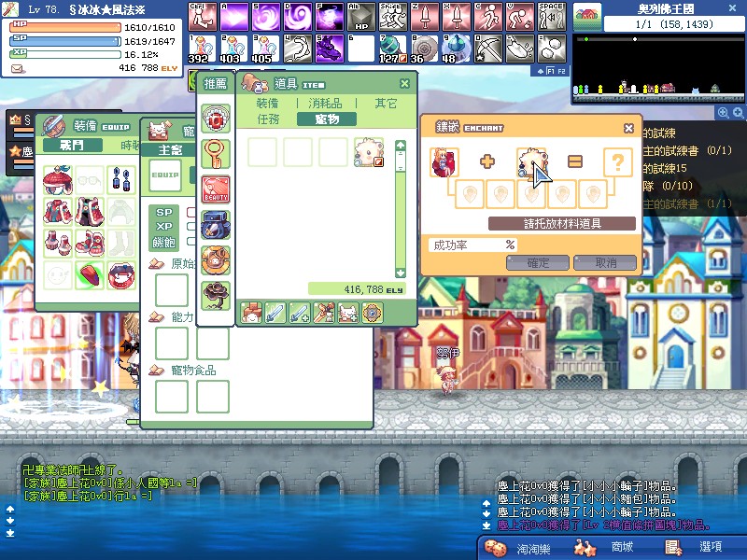Click the last material socket in enchant window

(593, 194)
